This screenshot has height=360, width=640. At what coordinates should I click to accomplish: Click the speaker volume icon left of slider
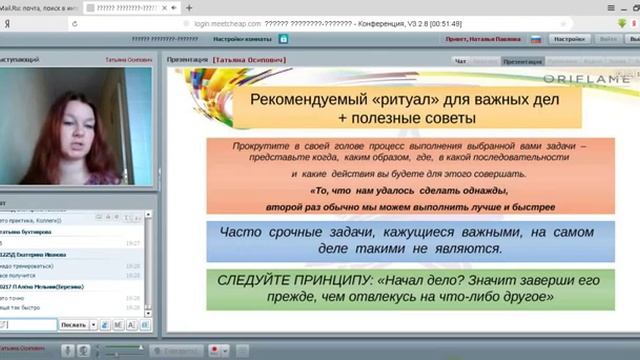coord(98,348)
